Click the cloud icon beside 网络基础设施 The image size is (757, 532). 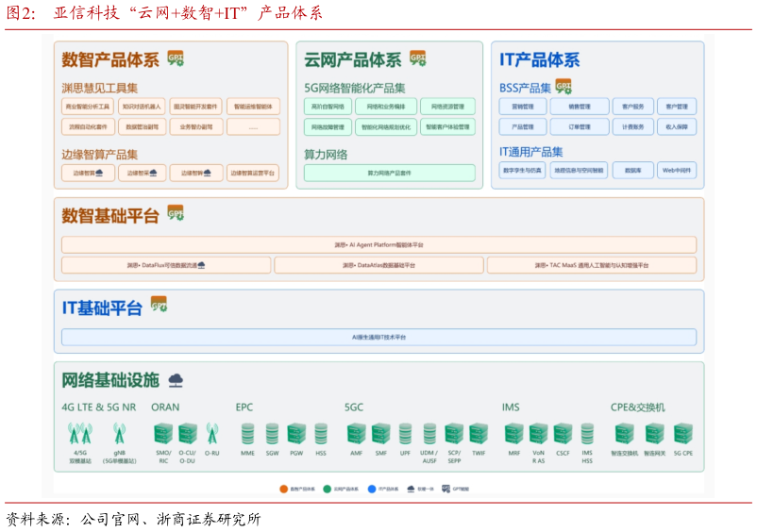pos(176,380)
